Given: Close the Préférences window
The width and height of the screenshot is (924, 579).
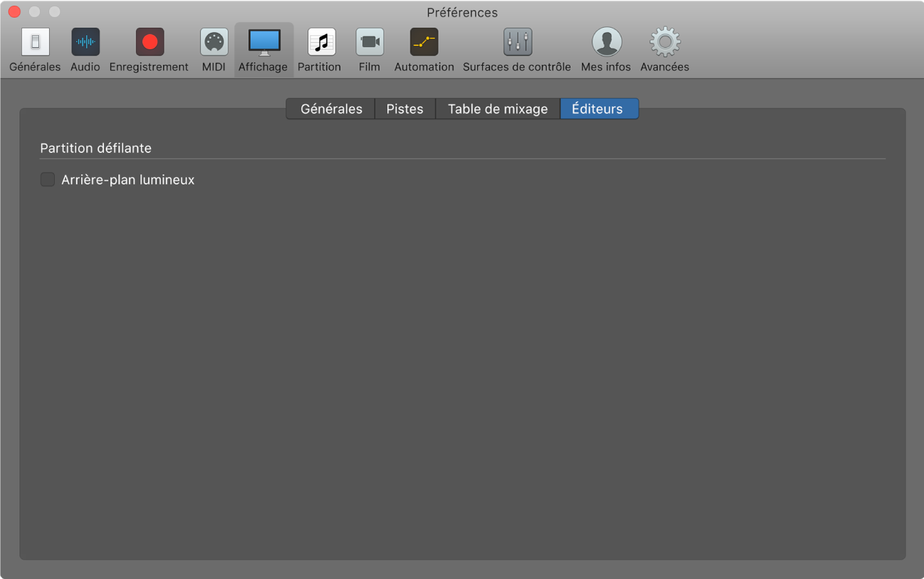Looking at the screenshot, I should [x=14, y=12].
